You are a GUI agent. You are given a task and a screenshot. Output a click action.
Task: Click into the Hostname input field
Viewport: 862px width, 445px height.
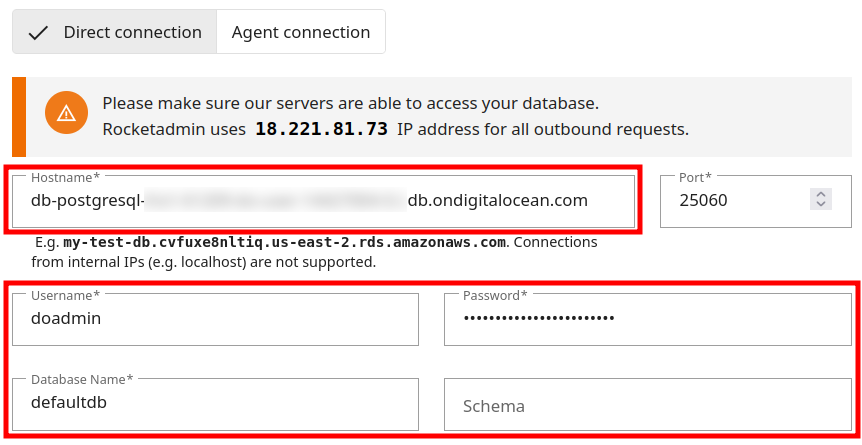322,200
